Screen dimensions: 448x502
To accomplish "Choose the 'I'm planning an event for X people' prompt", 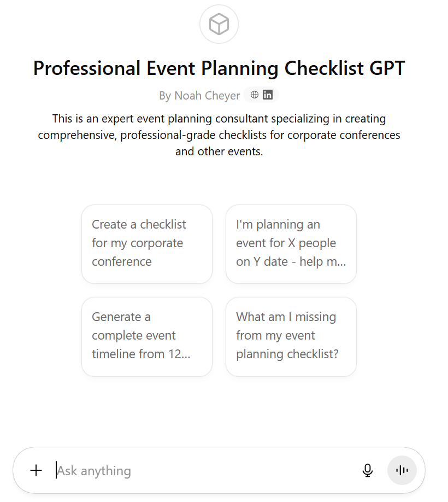I will (x=291, y=243).
